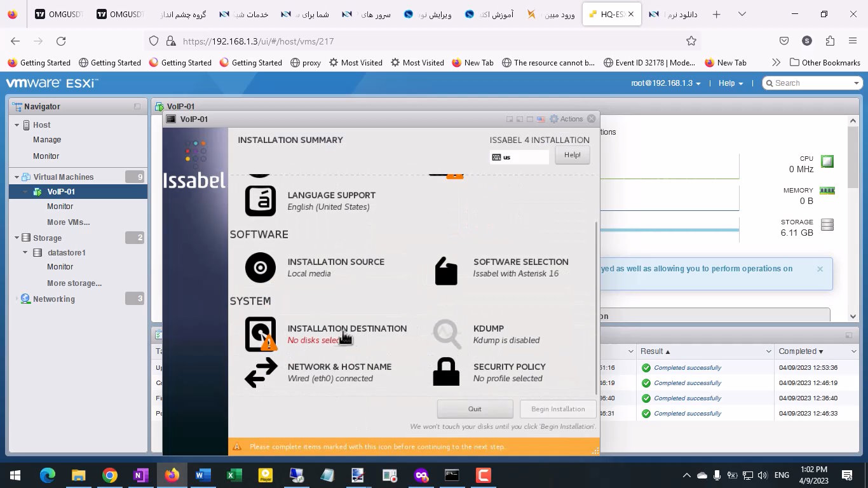Viewport: 868px width, 488px height.
Task: Open Security Policy padlock icon
Action: click(x=446, y=372)
